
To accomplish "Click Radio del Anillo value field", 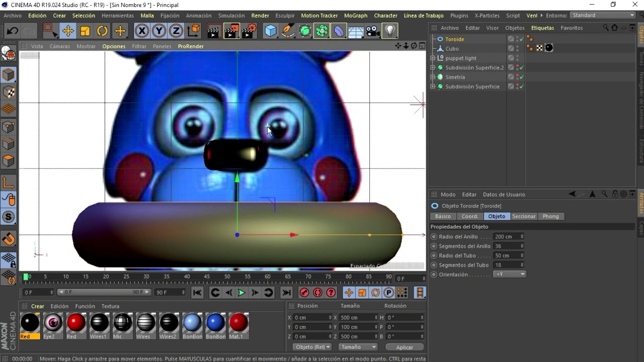I will click(x=507, y=237).
